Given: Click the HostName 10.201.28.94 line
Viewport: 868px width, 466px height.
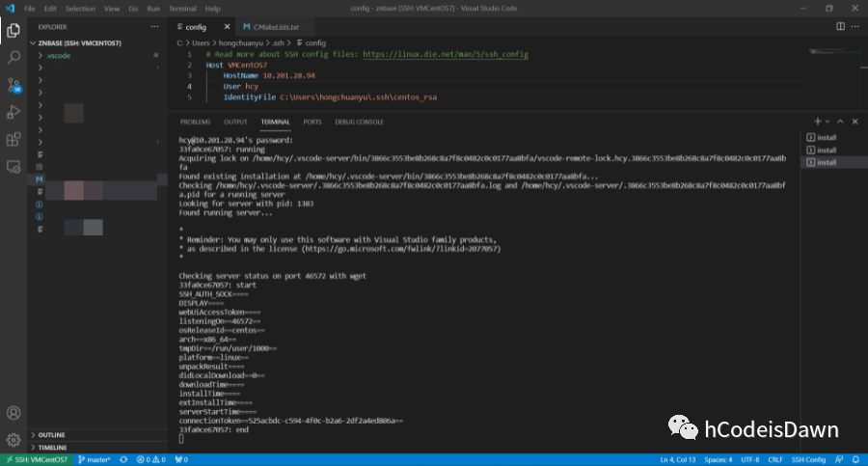Looking at the screenshot, I should point(269,75).
